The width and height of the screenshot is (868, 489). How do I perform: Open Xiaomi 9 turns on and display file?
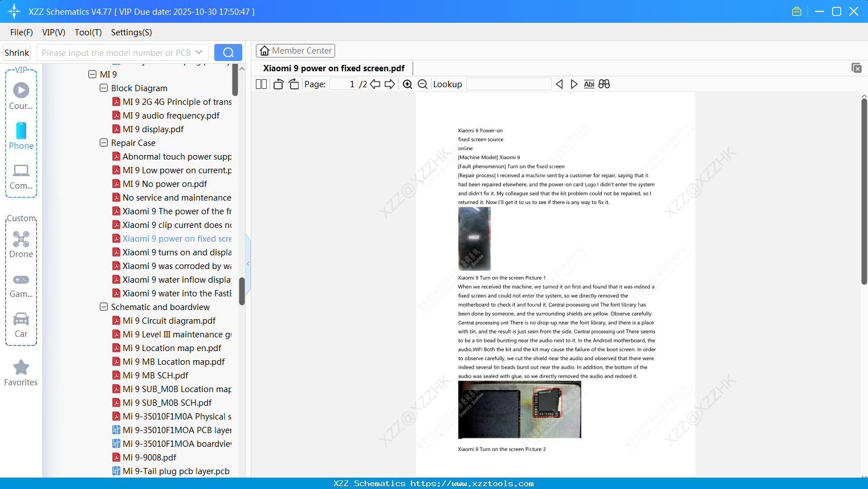click(x=172, y=252)
